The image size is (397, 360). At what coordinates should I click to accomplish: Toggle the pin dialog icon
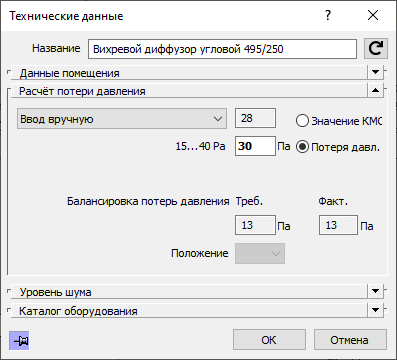20,341
